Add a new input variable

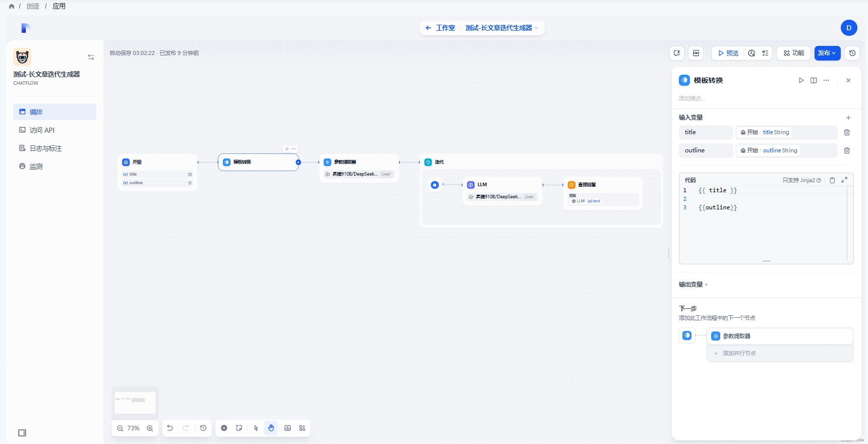click(x=848, y=118)
